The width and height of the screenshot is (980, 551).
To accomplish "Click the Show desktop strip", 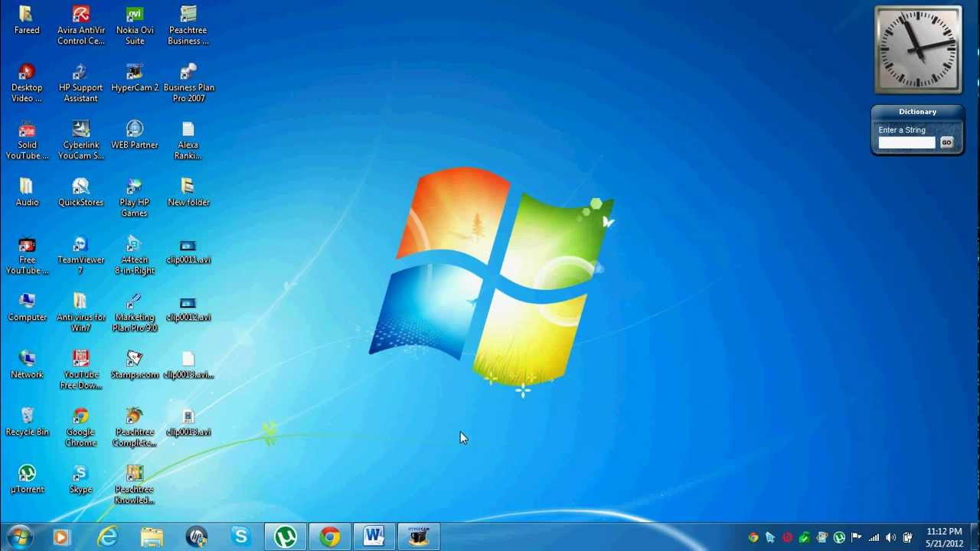I will [x=975, y=537].
